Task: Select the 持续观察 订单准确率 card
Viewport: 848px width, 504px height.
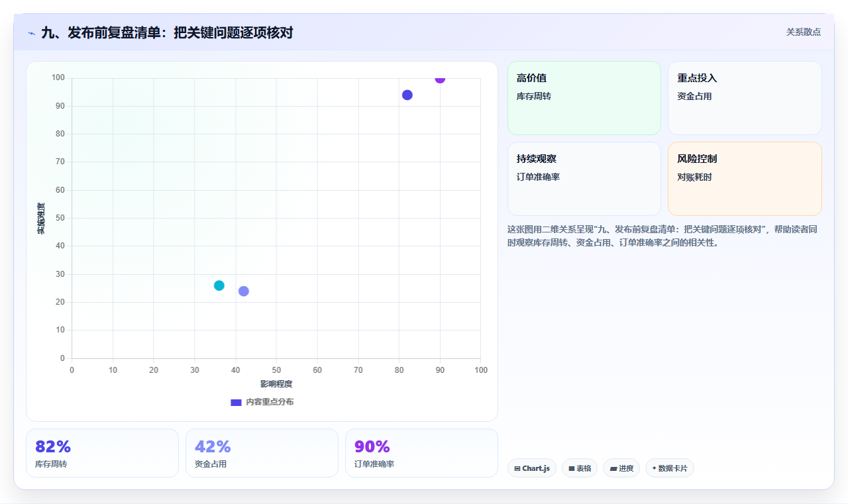Action: [584, 179]
